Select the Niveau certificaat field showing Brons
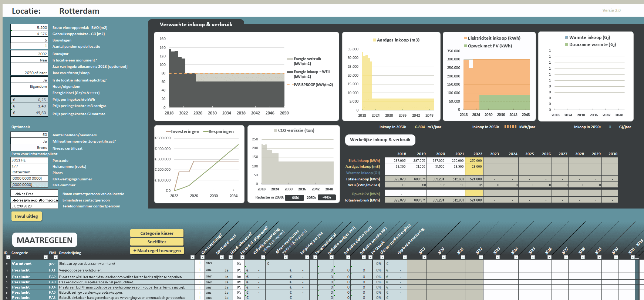The height and width of the screenshot is (300, 644). click(29, 147)
